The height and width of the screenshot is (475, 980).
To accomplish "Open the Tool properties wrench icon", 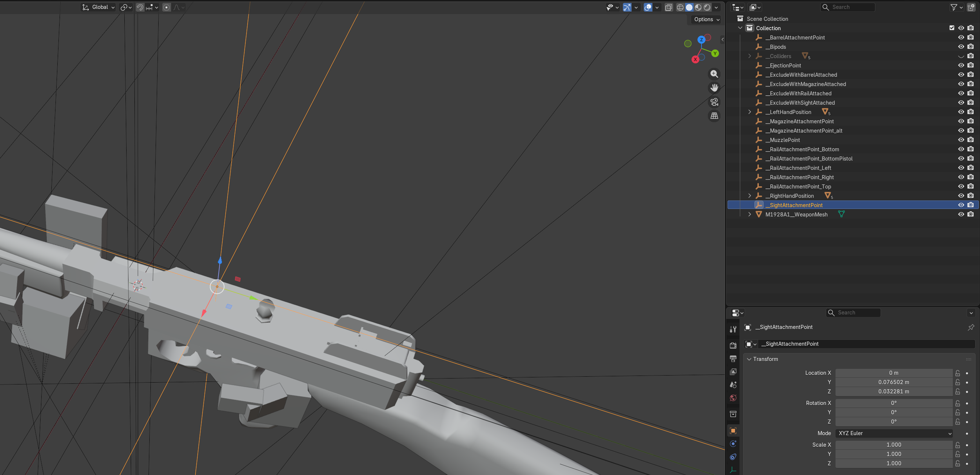I will pyautogui.click(x=733, y=329).
